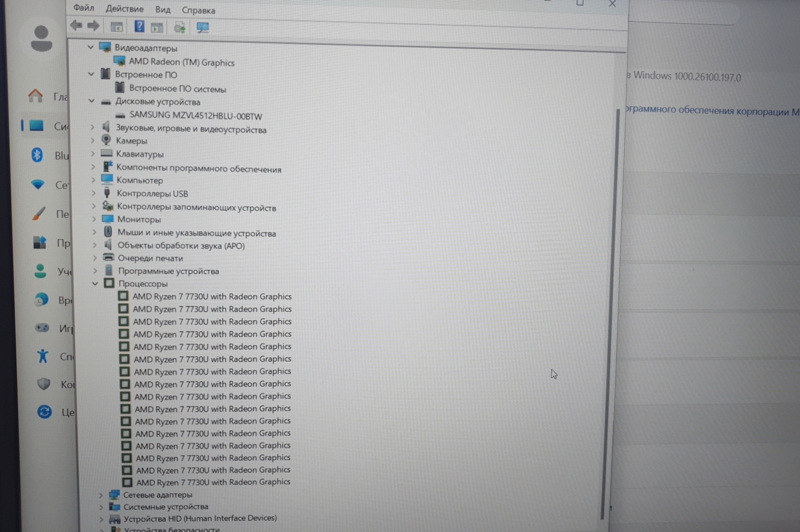Click the Windows Update icon in settings sidebar
This screenshot has width=800, height=532.
point(44,411)
